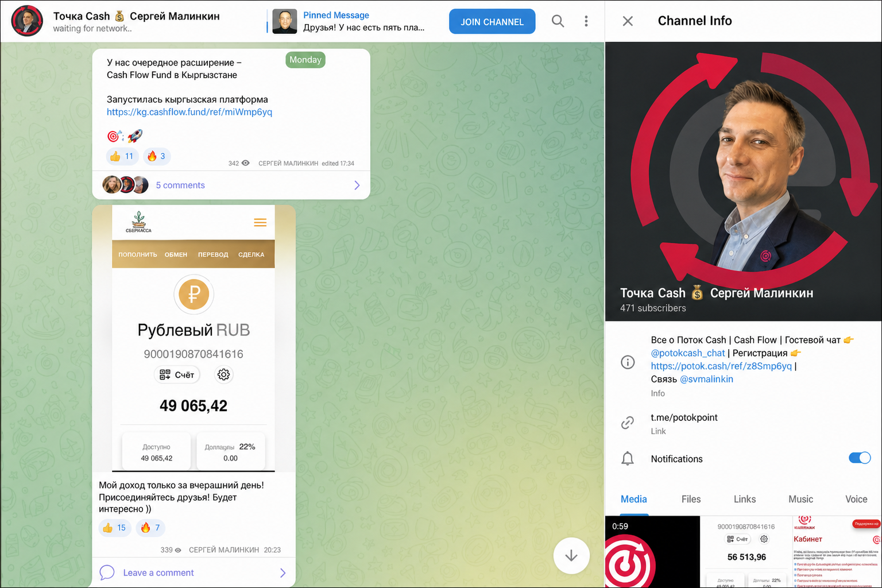Open the three-dot more options menu

[586, 21]
